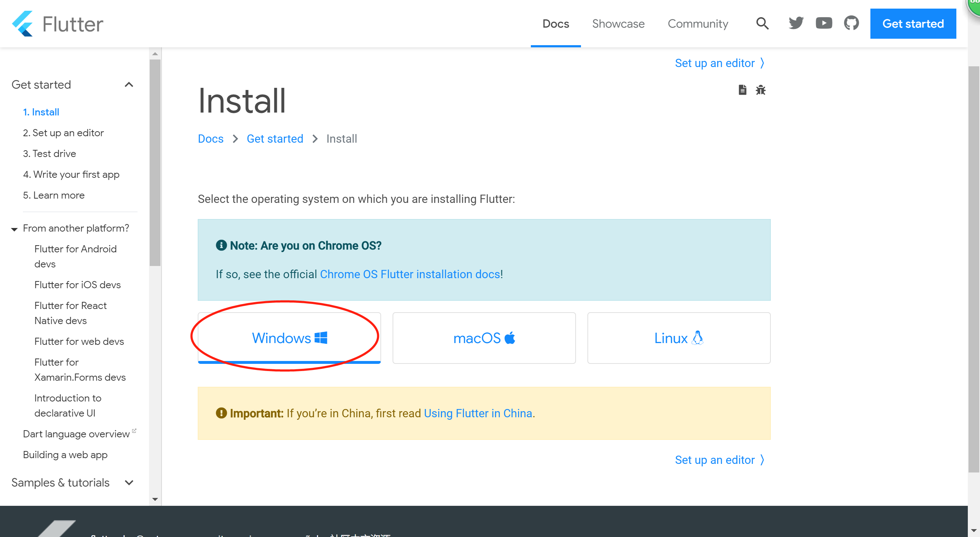
Task: Open Flutter's YouTube channel icon
Action: (x=823, y=24)
